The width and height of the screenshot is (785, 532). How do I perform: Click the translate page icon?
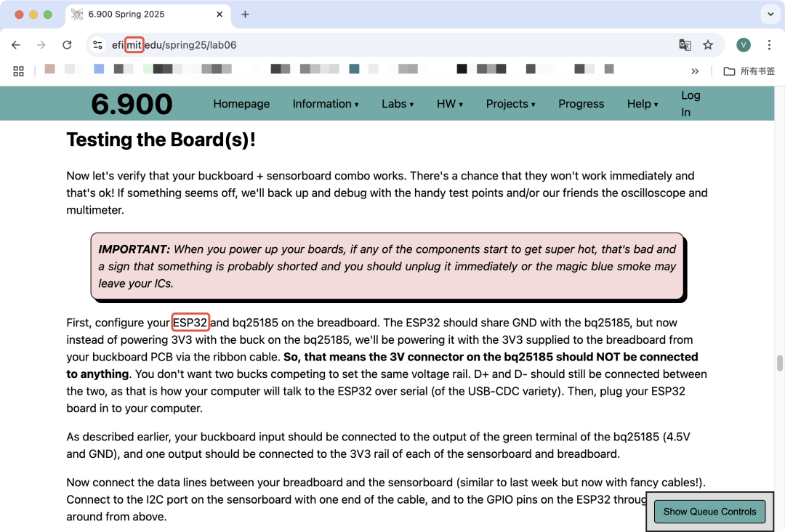pos(685,45)
